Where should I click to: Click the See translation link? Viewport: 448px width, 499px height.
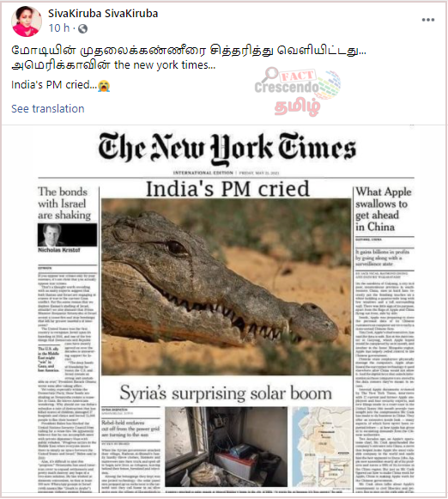[x=48, y=108]
